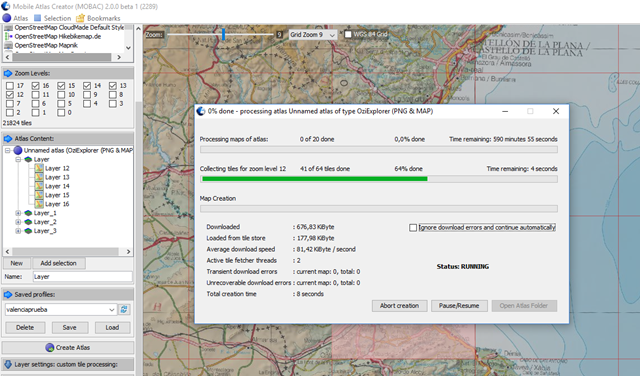640x376 pixels.
Task: Open the Bookmarks menu
Action: [98, 18]
